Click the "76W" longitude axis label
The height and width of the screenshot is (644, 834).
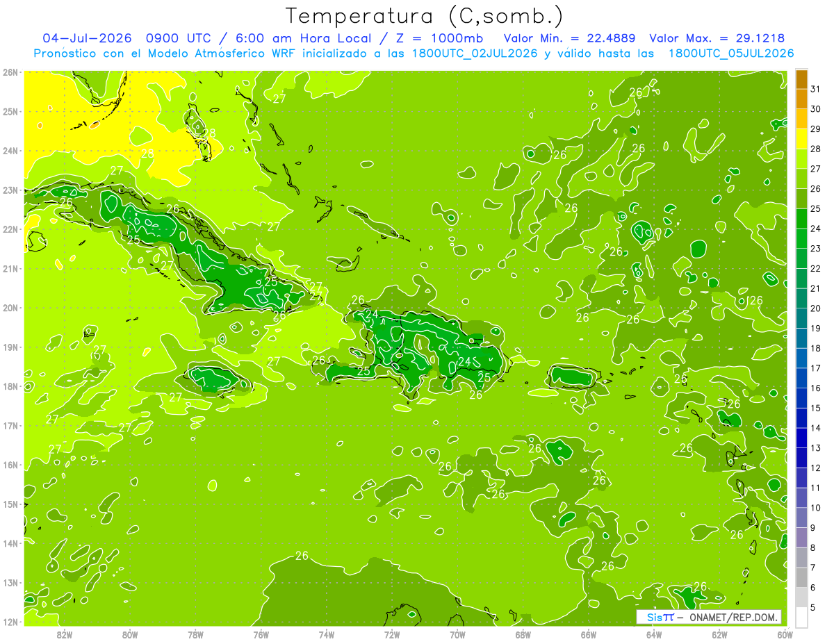(261, 635)
